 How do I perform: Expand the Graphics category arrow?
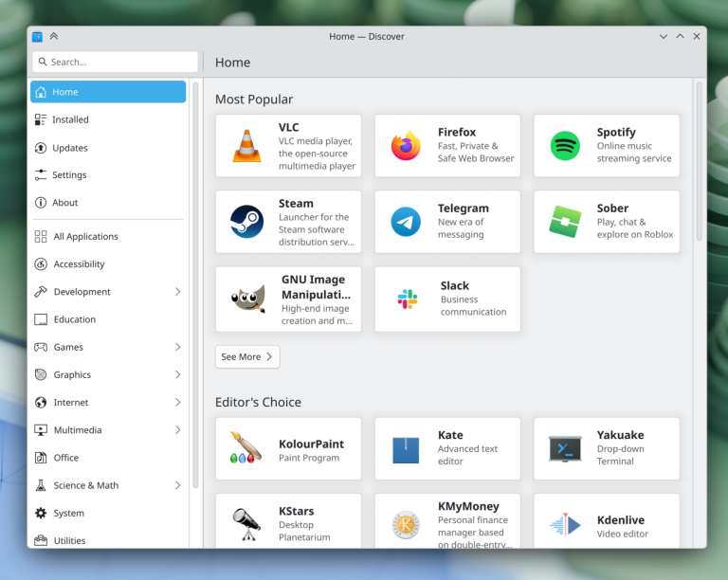tap(178, 375)
